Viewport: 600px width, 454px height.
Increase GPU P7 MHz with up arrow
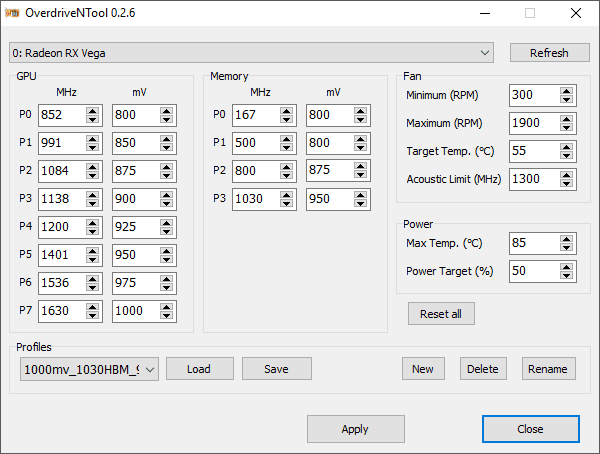(x=92, y=307)
